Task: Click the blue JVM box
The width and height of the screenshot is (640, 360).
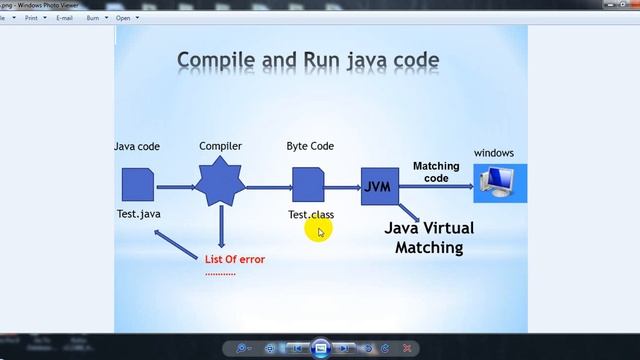Action: 380,186
